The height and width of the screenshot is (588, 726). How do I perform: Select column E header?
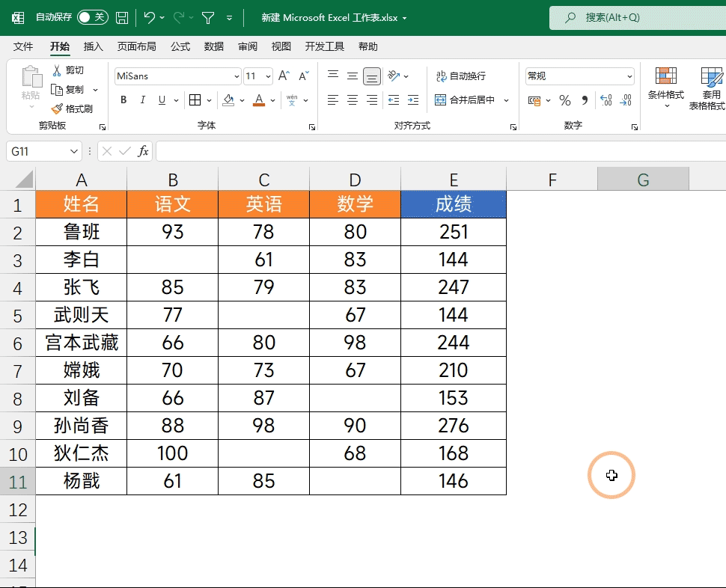454,180
